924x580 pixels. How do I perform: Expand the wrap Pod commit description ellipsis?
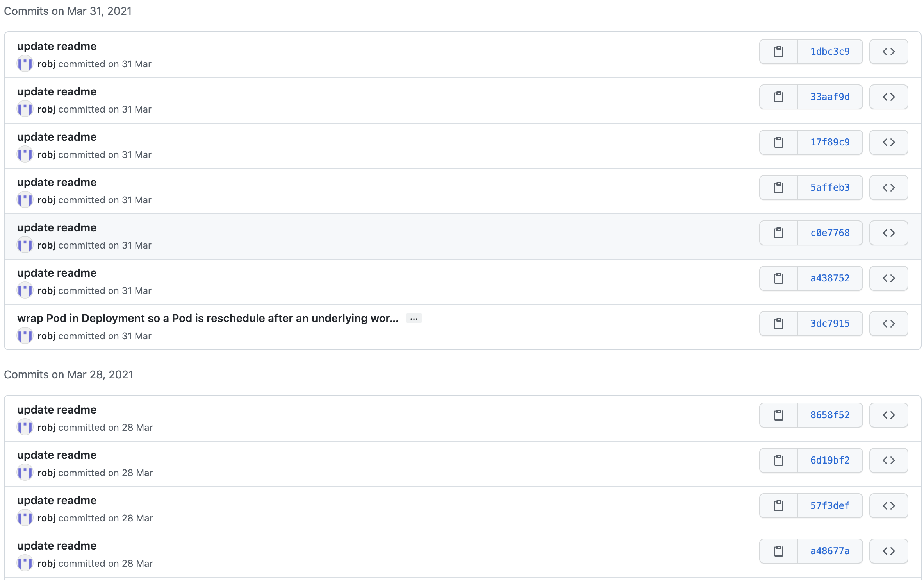[x=414, y=319]
